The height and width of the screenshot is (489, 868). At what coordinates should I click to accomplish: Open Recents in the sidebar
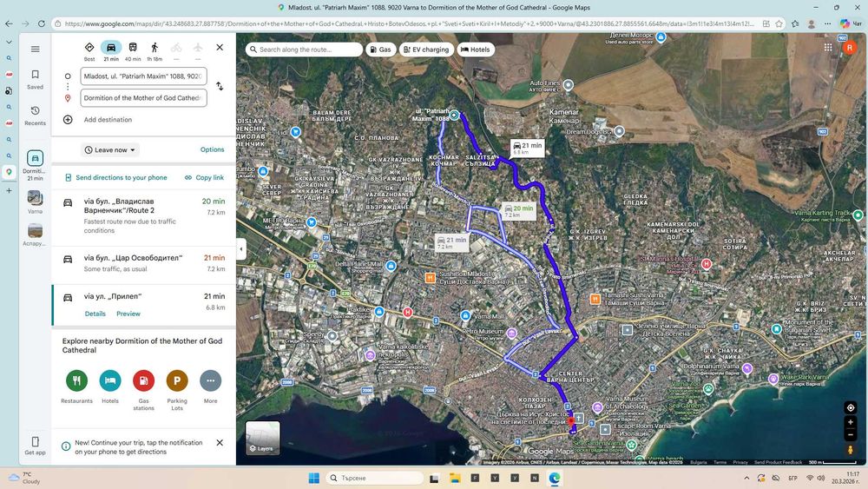pyautogui.click(x=35, y=116)
